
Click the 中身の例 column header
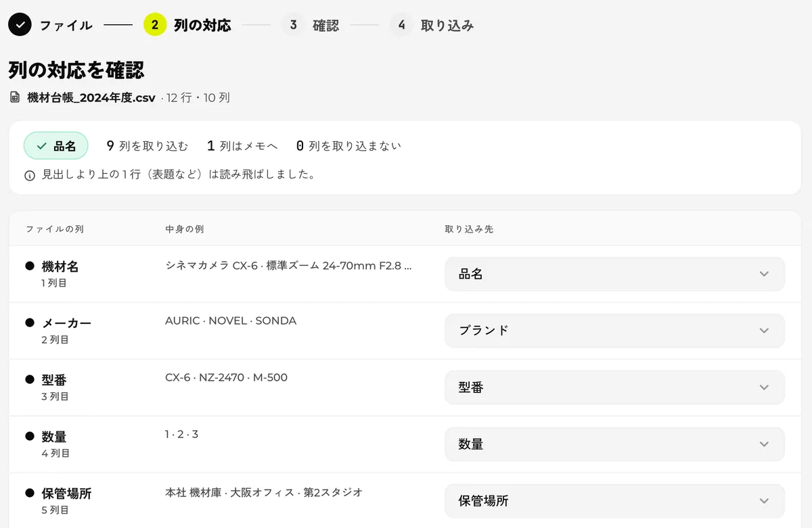[x=185, y=229]
